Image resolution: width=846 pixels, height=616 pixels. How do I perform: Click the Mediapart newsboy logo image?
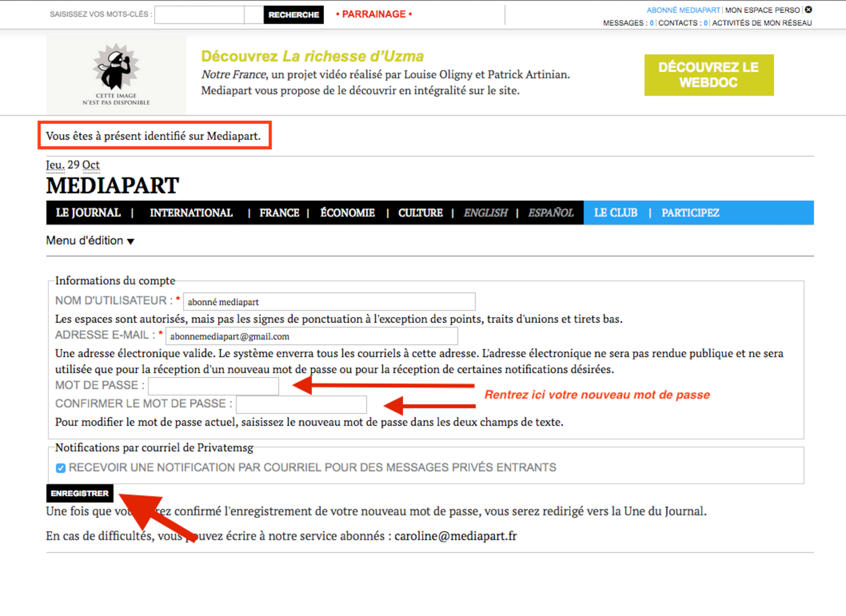tap(116, 75)
